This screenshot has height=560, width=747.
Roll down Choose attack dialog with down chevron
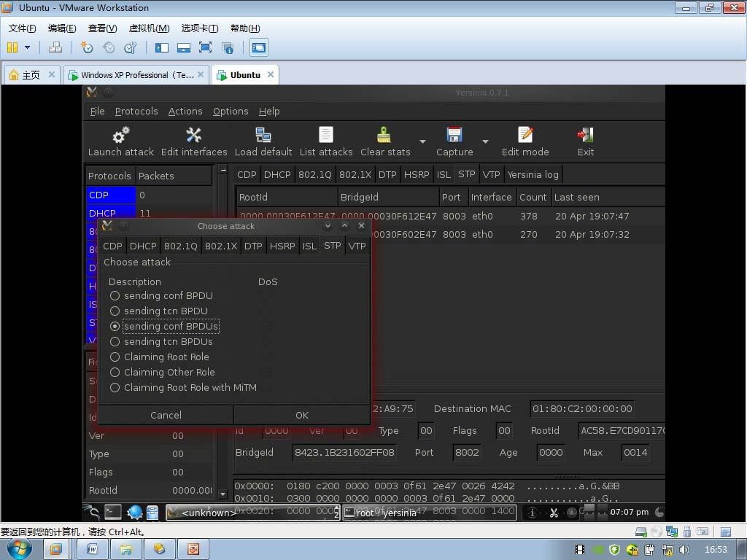click(x=328, y=226)
